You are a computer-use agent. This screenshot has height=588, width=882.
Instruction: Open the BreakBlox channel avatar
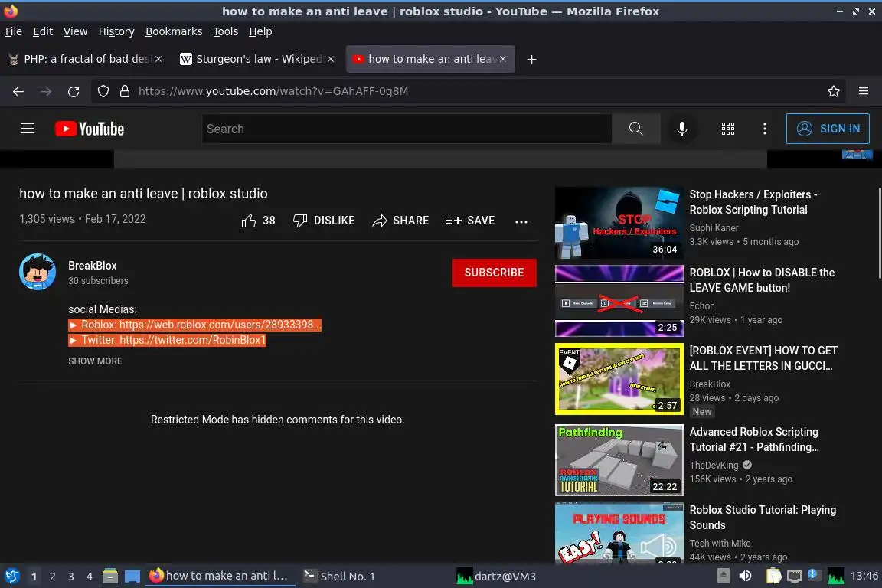(37, 272)
